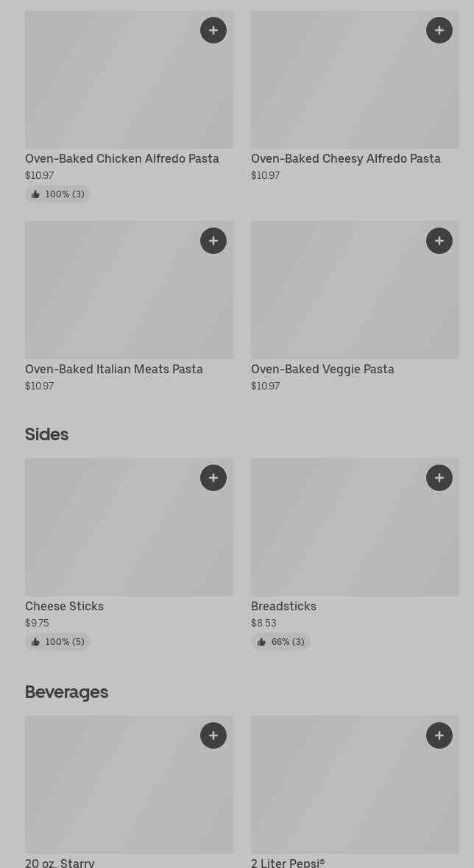Add Oven-Baked Veggie Pasta to order
This screenshot has width=474, height=868.
tap(439, 241)
